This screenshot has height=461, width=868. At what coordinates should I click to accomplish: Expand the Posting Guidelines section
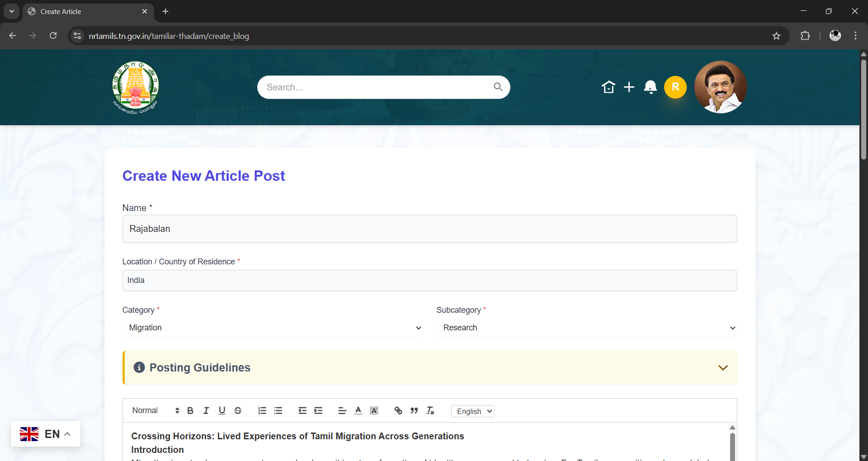722,367
